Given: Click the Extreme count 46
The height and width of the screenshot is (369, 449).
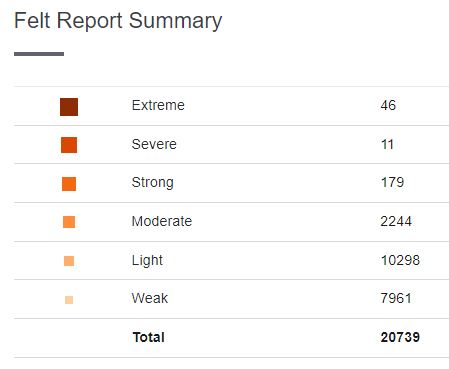Looking at the screenshot, I should [x=388, y=105].
